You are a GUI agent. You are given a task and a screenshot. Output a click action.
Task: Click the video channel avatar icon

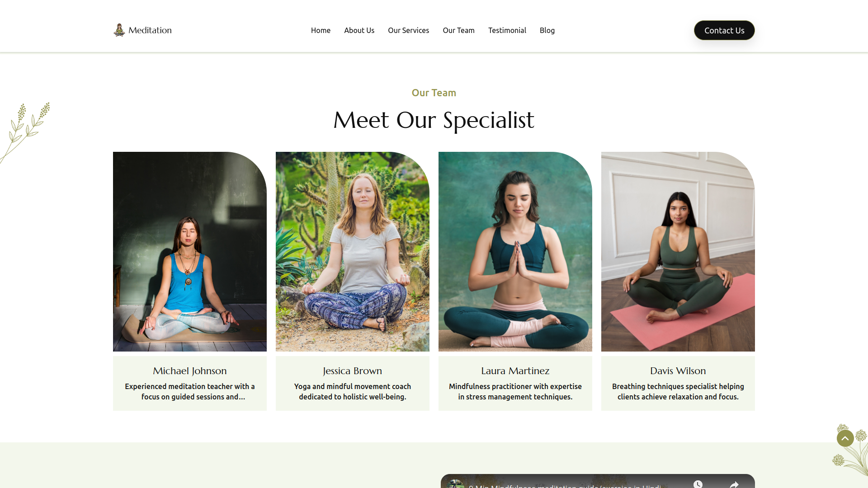coord(455,484)
